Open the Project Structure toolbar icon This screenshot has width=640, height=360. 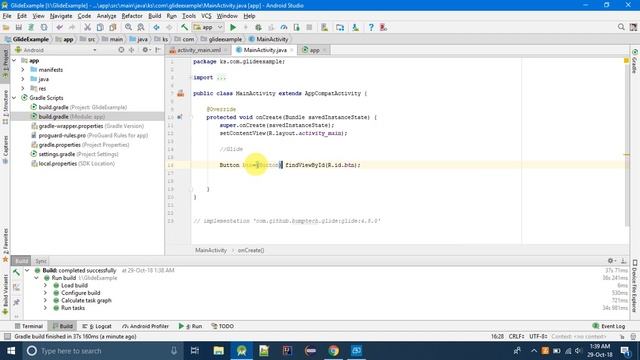340,27
